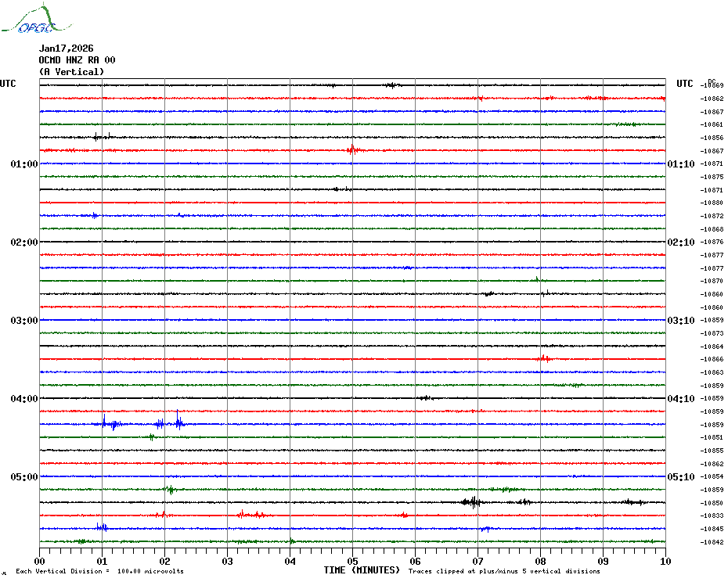Select the 02:00 UTC hour label

click(x=24, y=242)
